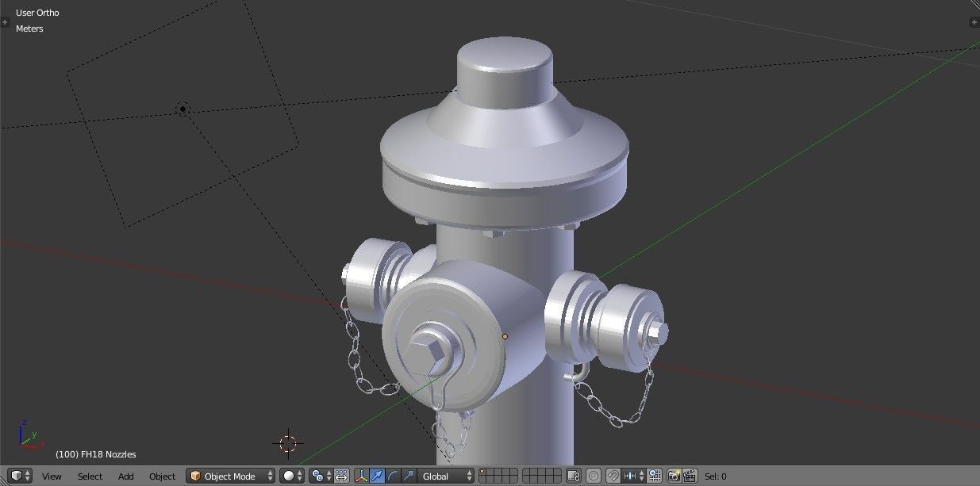This screenshot has width=980, height=486.
Task: Select the active layer button with orange dot
Action: click(x=482, y=473)
